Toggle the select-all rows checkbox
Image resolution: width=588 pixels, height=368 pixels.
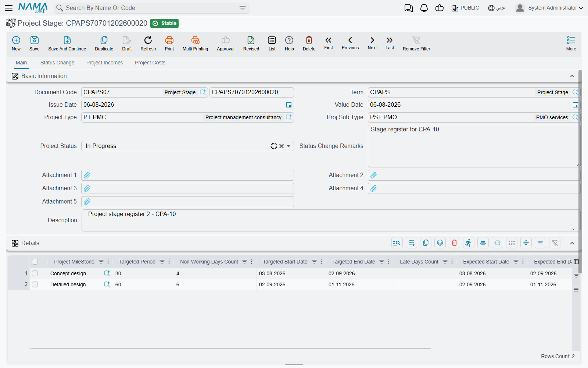pos(35,262)
